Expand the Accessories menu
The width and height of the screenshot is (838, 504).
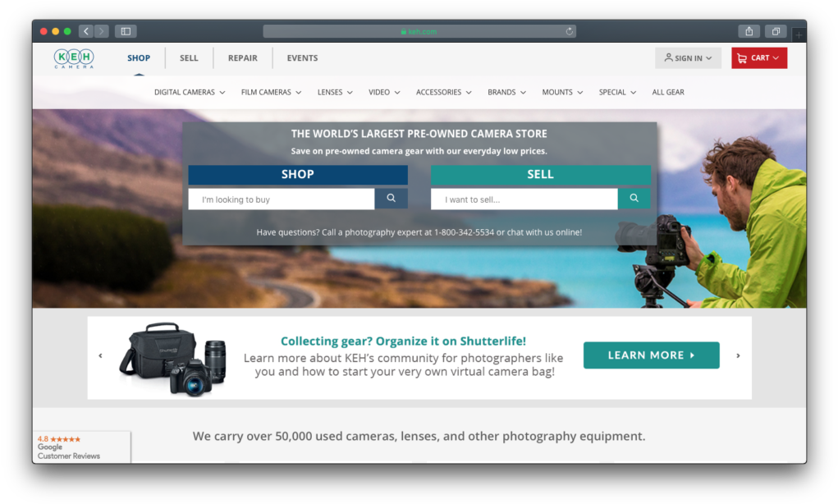click(x=443, y=92)
